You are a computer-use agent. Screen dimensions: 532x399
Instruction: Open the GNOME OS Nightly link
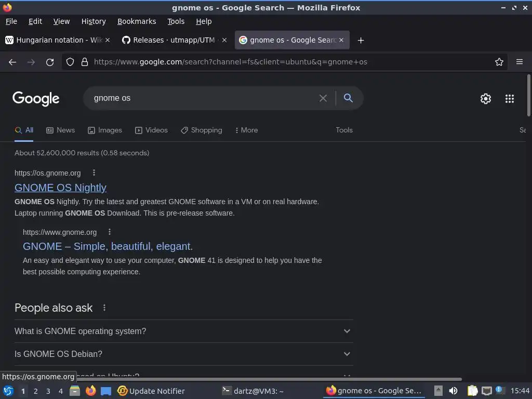60,188
